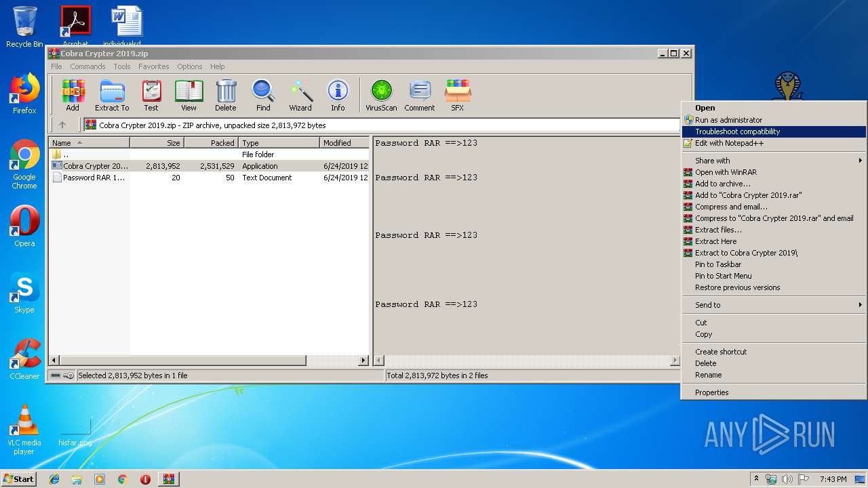
Task: Open Recycle Bin desktop icon
Action: click(x=24, y=27)
